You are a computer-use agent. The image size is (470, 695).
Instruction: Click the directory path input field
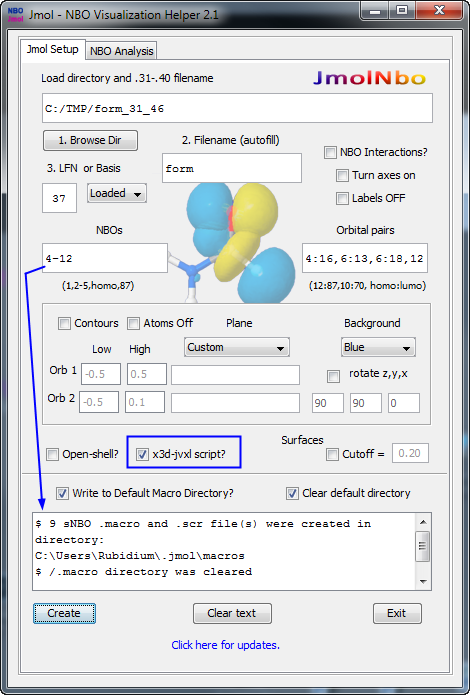tap(237, 108)
